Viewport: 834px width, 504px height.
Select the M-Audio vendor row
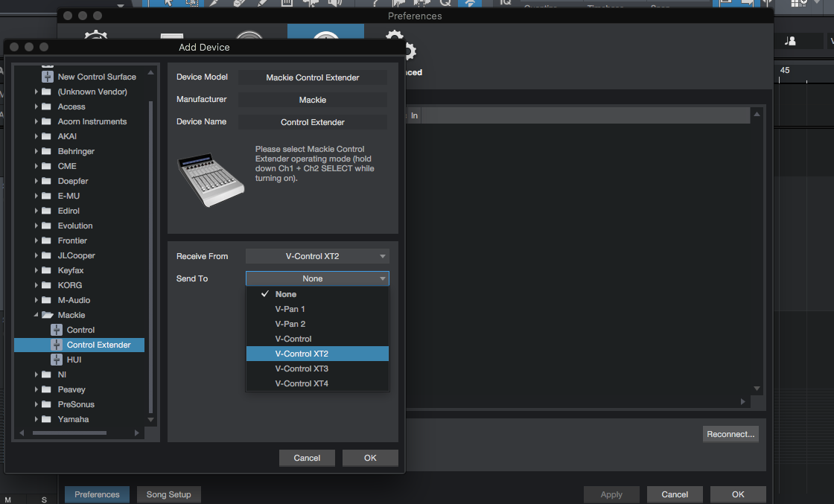79,300
